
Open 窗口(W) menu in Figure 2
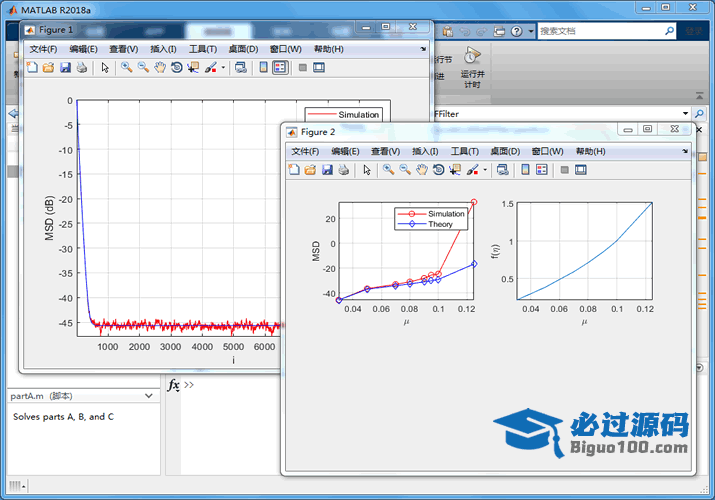tap(547, 151)
